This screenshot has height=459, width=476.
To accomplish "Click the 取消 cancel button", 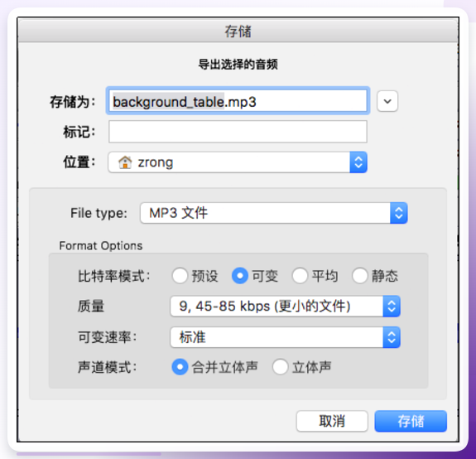I will click(x=332, y=421).
